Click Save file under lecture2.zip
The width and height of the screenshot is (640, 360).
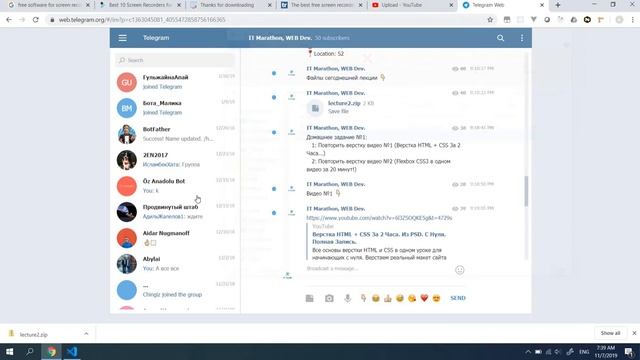338,111
